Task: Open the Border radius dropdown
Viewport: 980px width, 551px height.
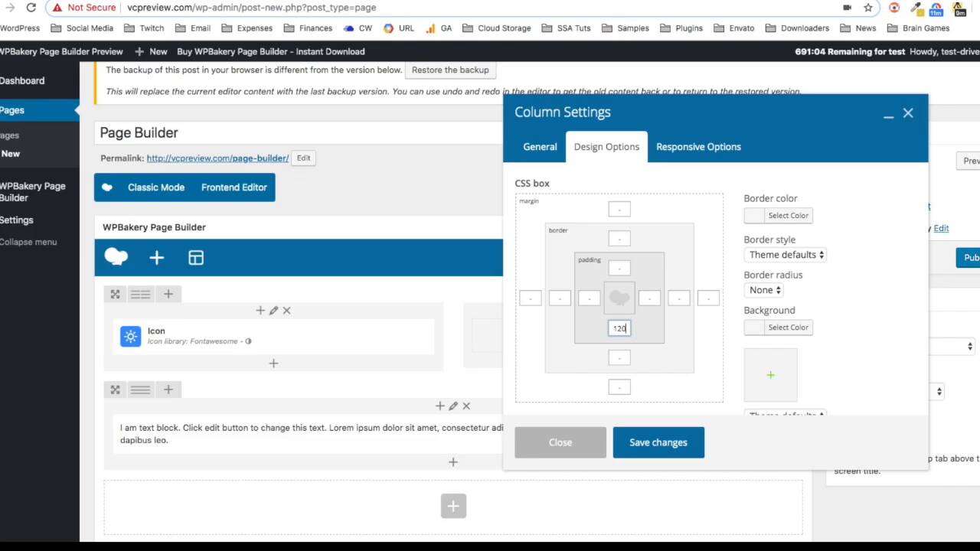Action: pyautogui.click(x=763, y=290)
